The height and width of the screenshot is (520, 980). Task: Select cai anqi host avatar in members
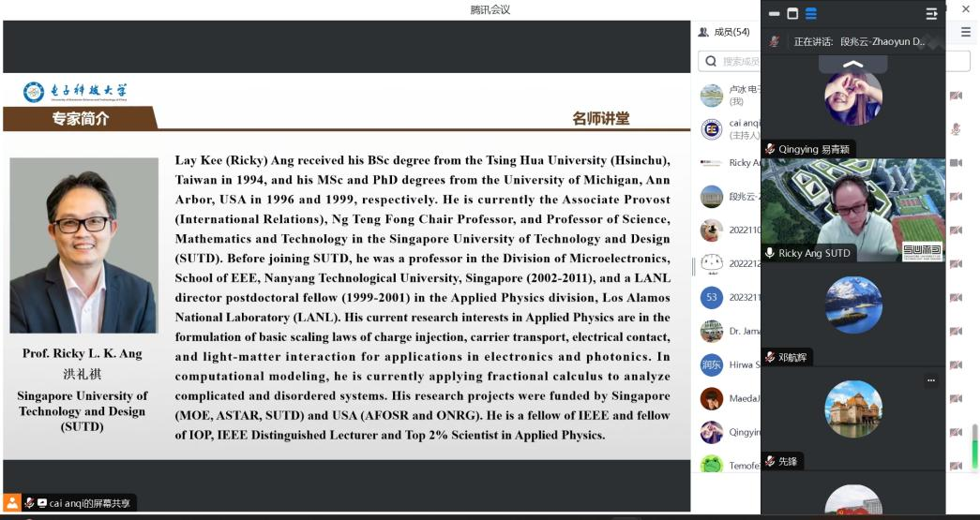pyautogui.click(x=711, y=129)
